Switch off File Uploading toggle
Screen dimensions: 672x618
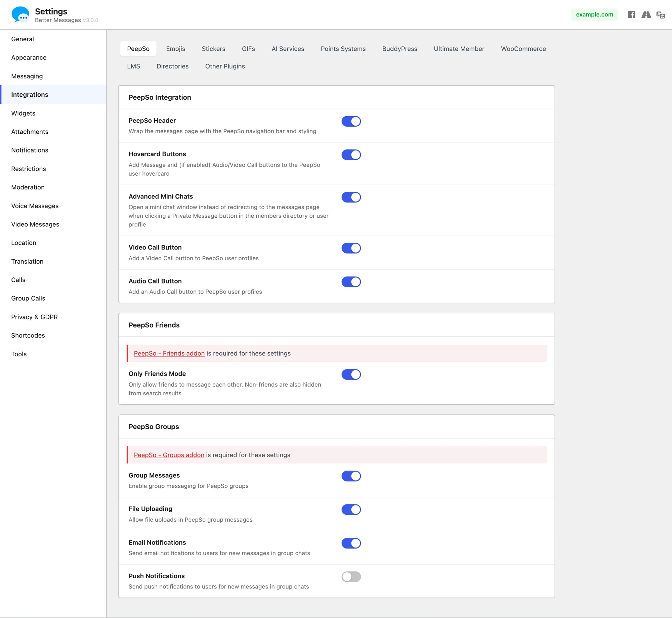[351, 510]
